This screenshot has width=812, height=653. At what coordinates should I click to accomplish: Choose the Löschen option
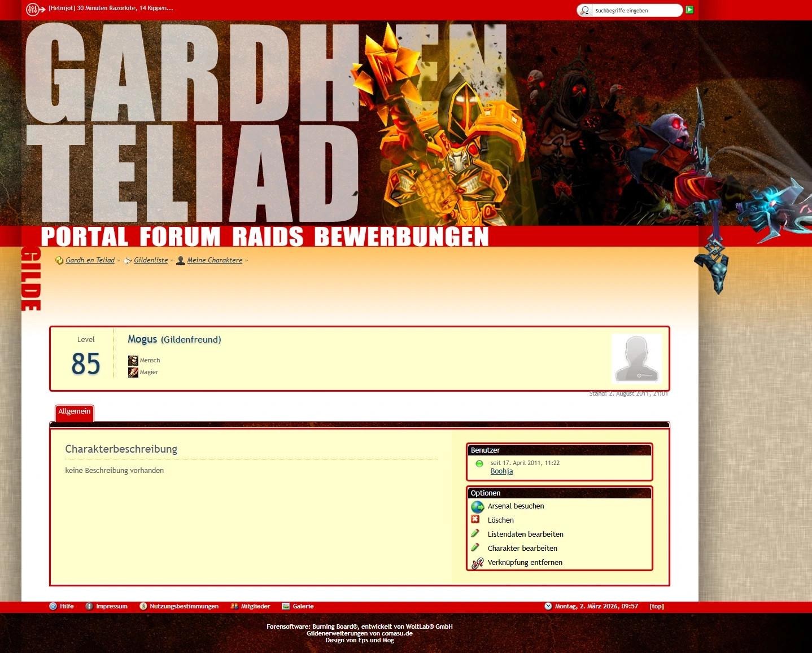click(501, 520)
